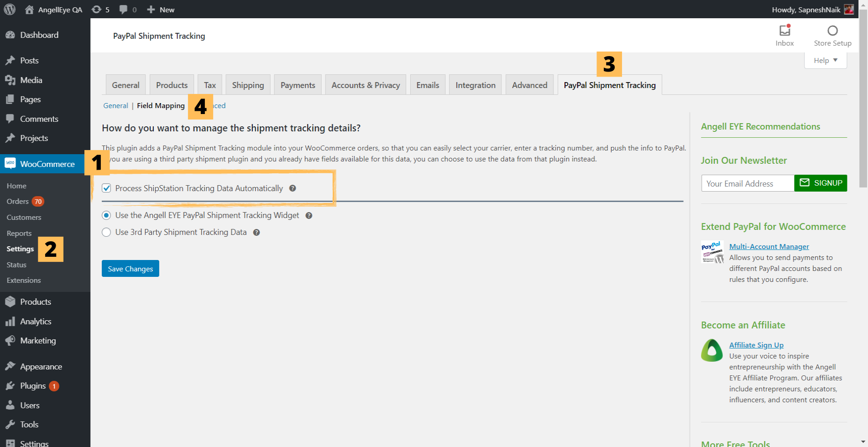Open the help tooltip for 3rd Party Shipment data
Image resolution: width=868 pixels, height=447 pixels.
point(256,233)
